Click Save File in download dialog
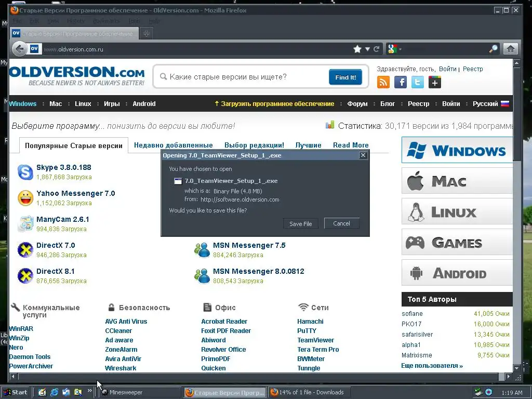Screen dimensions: 532x399 [x=301, y=223]
